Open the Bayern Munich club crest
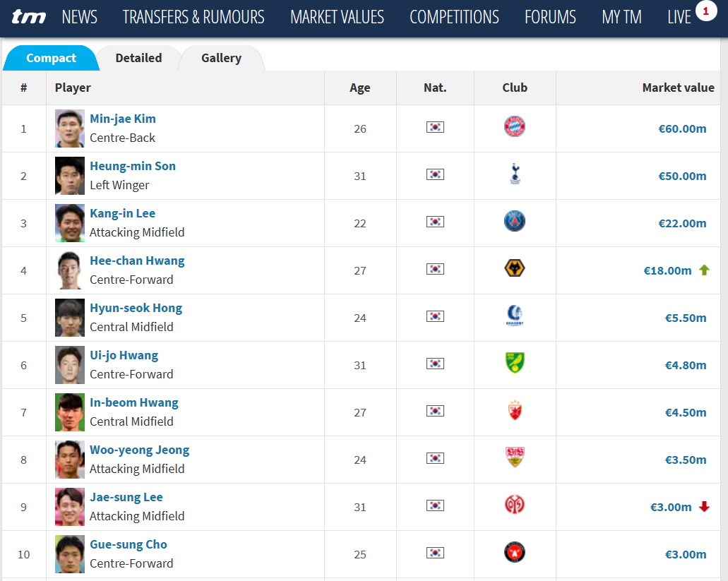Viewport: 728px width, 581px height. pos(515,127)
